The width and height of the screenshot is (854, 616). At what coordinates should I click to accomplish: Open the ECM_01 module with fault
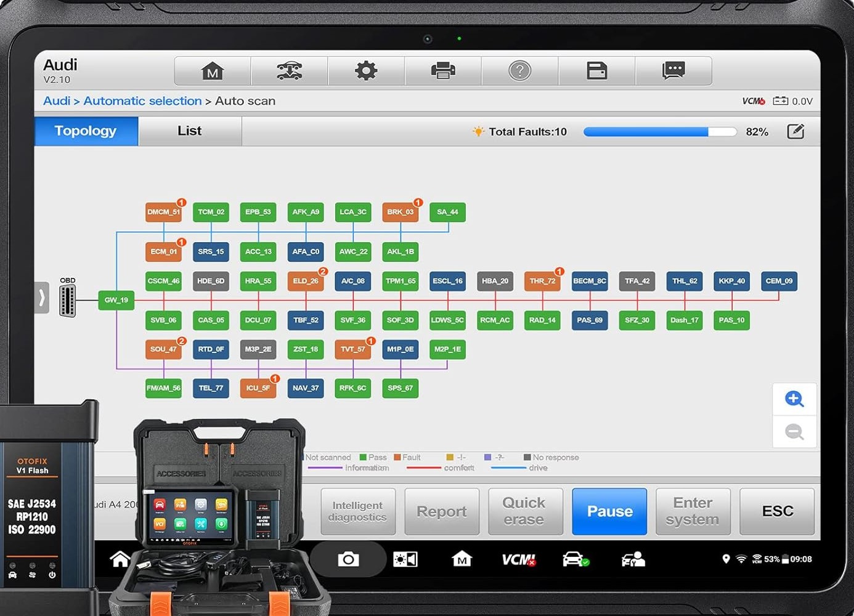(x=164, y=252)
